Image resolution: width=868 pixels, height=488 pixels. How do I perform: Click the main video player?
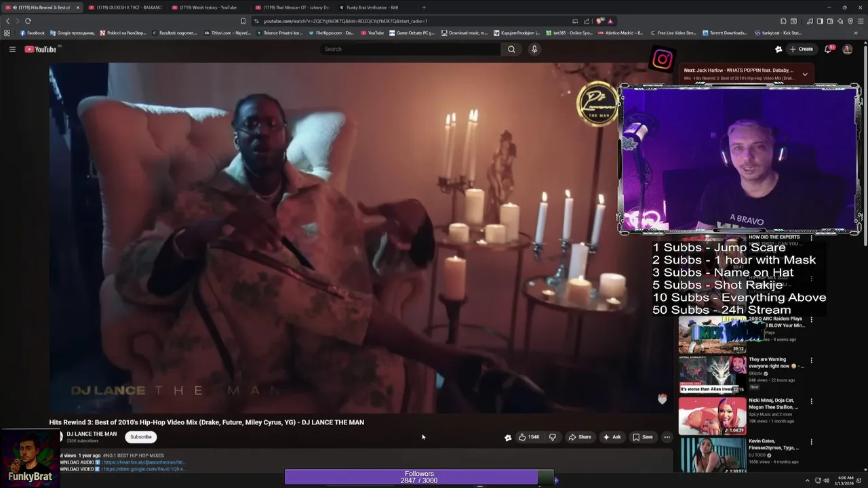(359, 237)
